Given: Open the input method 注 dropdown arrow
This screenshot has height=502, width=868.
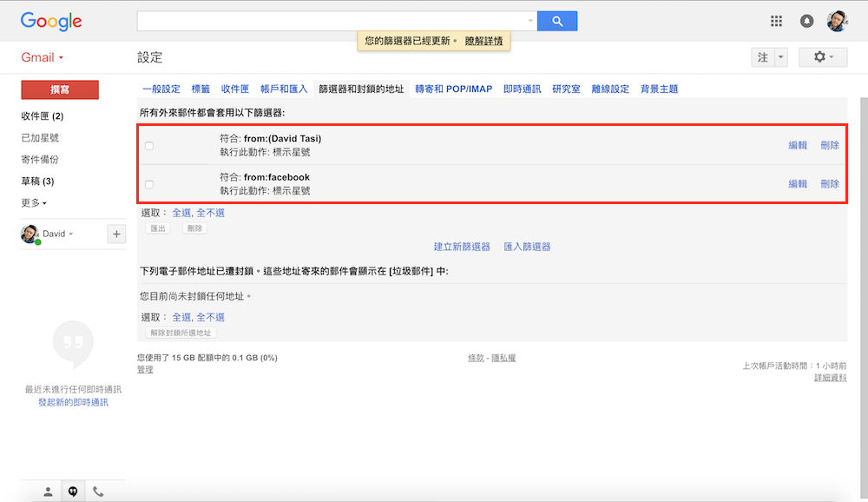Looking at the screenshot, I should (780, 57).
